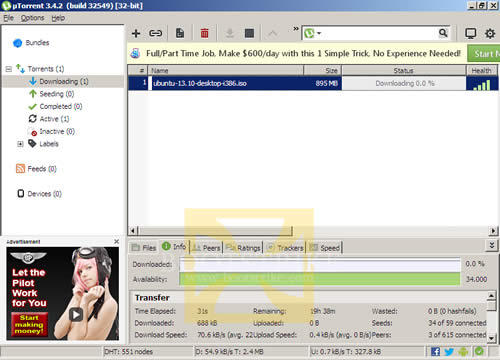Image resolution: width=500 pixels, height=360 pixels.
Task: Click in the search input field
Action: [x=379, y=33]
